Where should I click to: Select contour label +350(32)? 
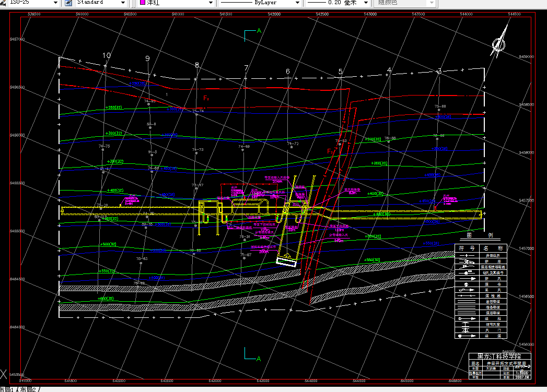point(115,161)
